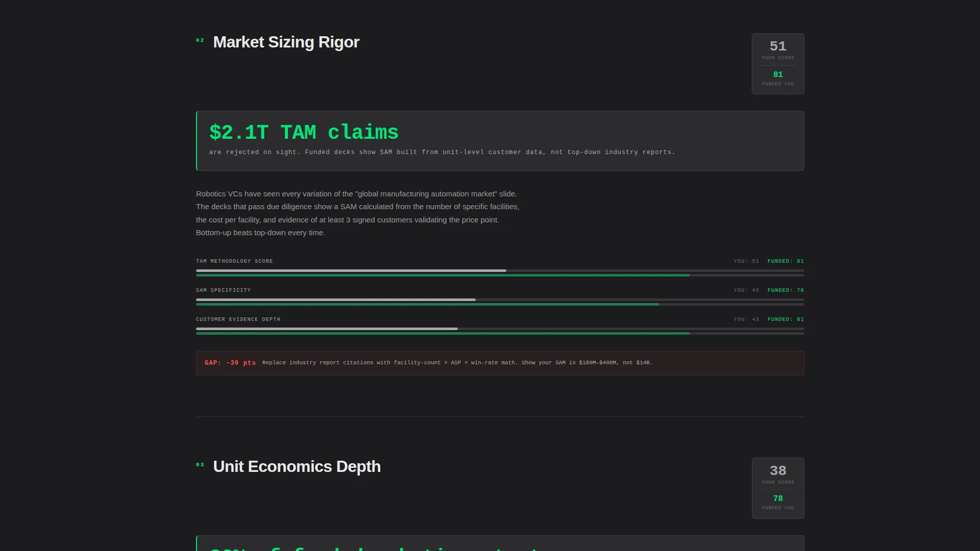Click the SAM Specificity white progress bar
This screenshot has width=980, height=551.
(336, 300)
